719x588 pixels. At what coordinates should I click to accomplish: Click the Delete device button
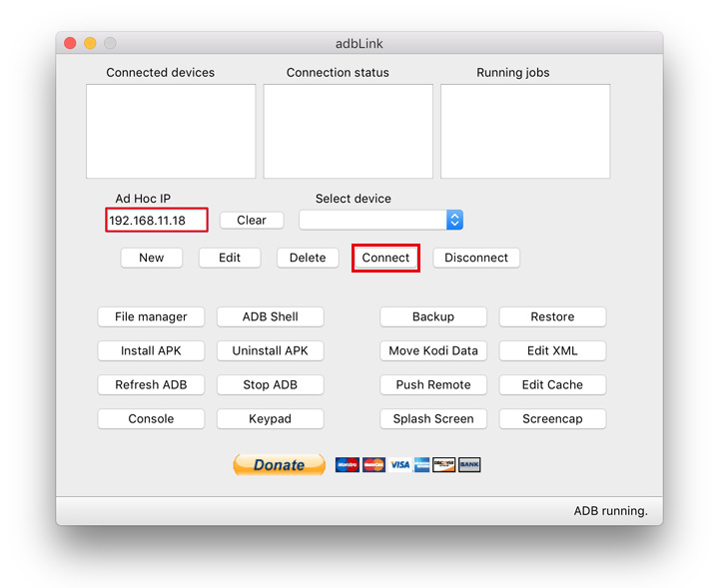coord(308,258)
